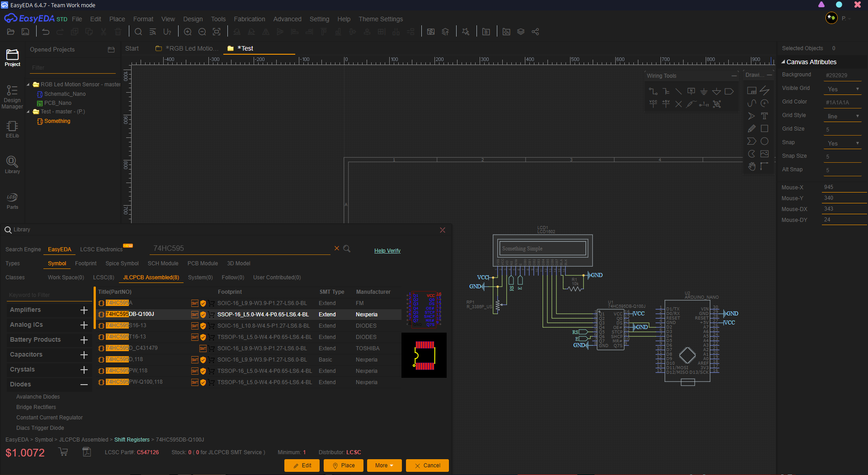The image size is (868, 475).
Task: Select the 3D Model type filter
Action: coord(238,263)
